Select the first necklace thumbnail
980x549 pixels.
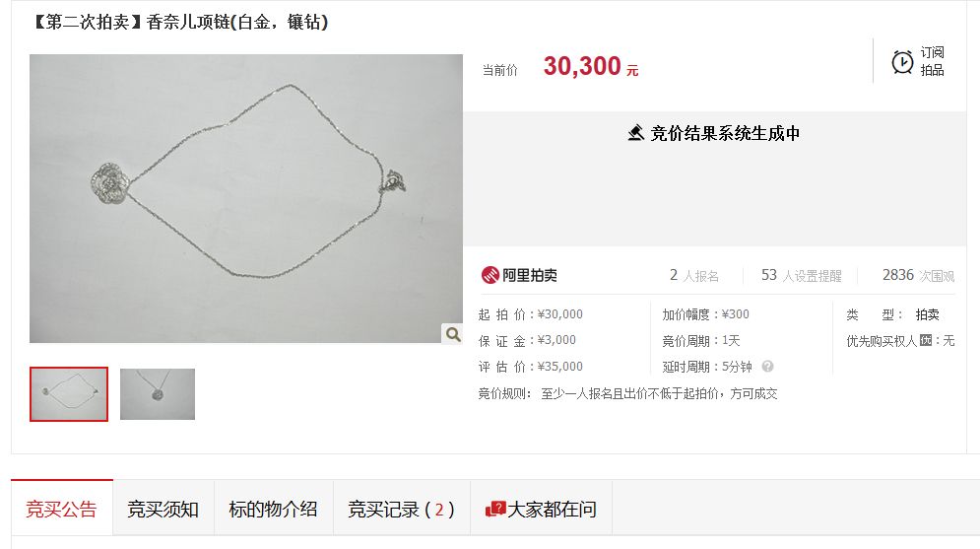point(69,394)
